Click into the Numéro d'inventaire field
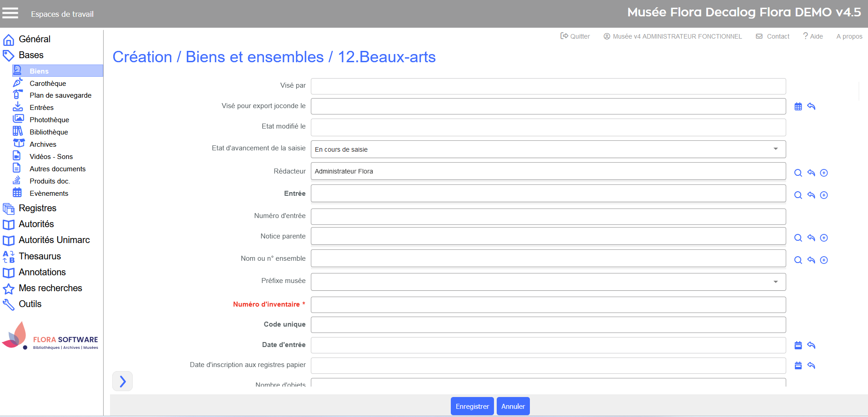Image resolution: width=868 pixels, height=417 pixels. click(548, 305)
